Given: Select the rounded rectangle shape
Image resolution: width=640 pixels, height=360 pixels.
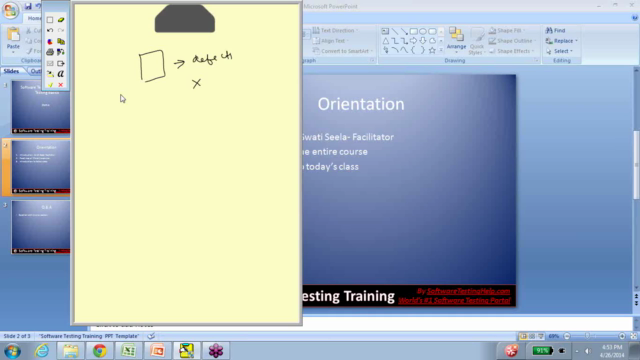Looking at the screenshot, I should click(432, 31).
